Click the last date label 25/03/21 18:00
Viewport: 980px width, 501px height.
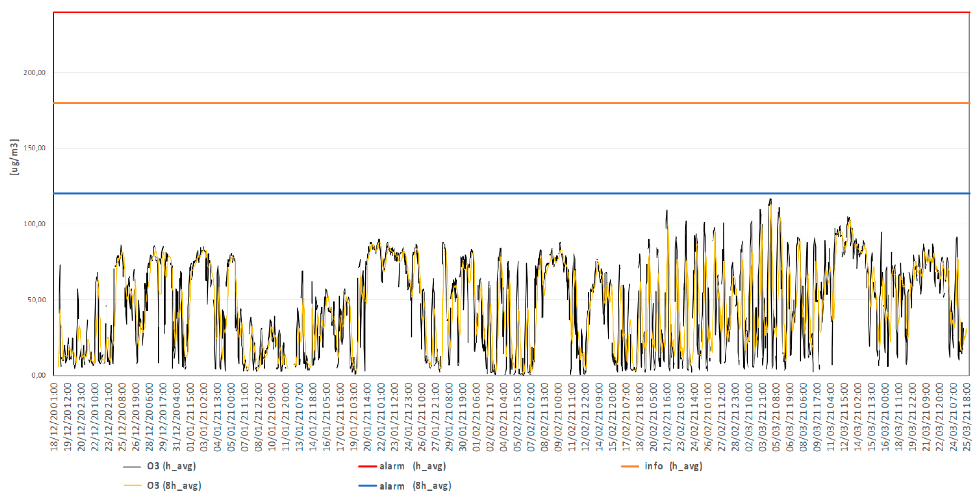pos(967,417)
